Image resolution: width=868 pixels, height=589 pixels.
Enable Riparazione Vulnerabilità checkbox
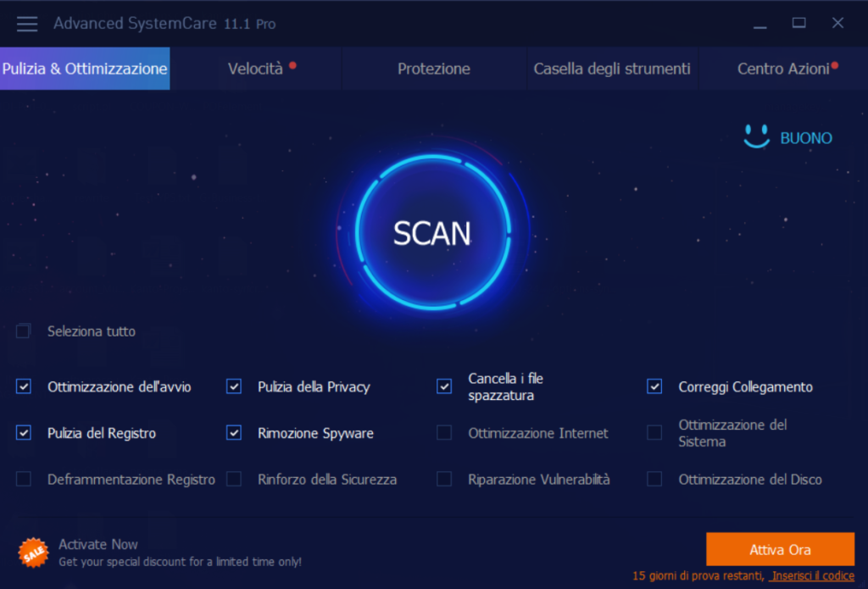click(x=444, y=479)
